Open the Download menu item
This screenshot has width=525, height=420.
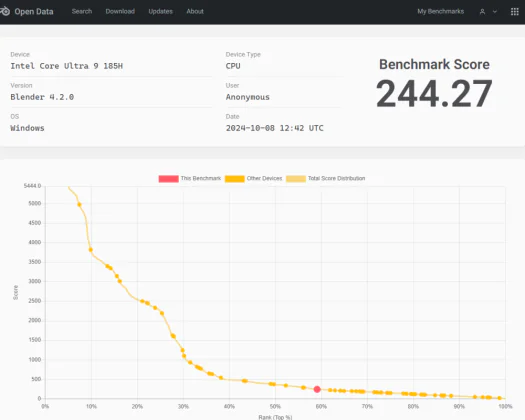(120, 11)
